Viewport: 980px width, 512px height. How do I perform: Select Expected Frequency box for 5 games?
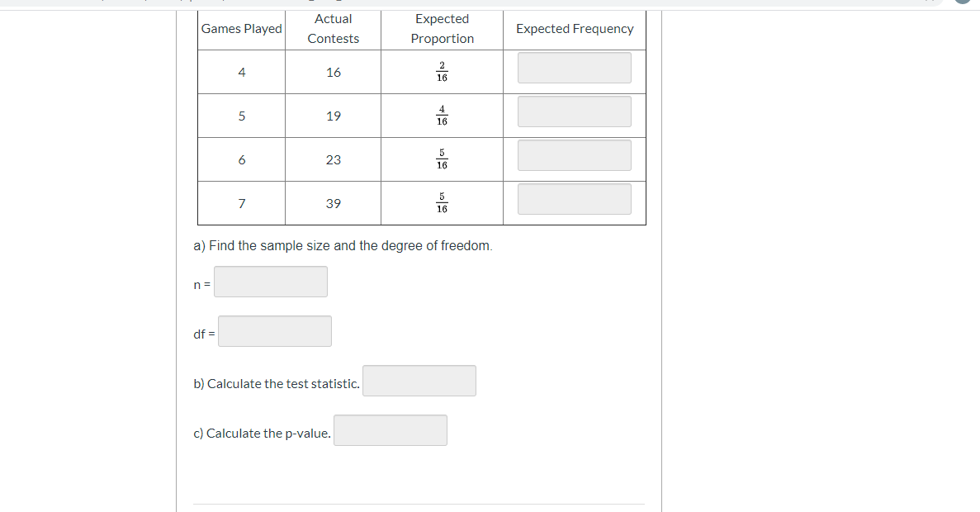pyautogui.click(x=575, y=111)
